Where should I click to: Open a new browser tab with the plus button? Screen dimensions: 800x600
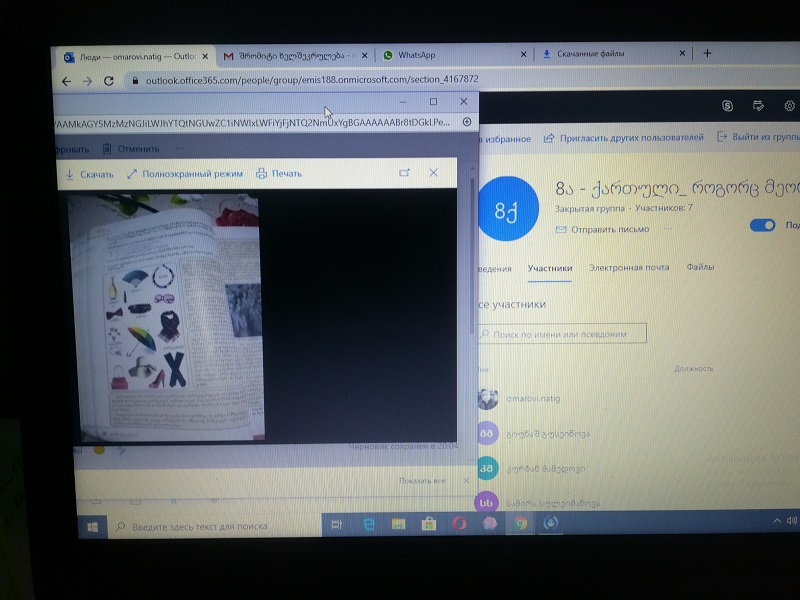click(707, 53)
